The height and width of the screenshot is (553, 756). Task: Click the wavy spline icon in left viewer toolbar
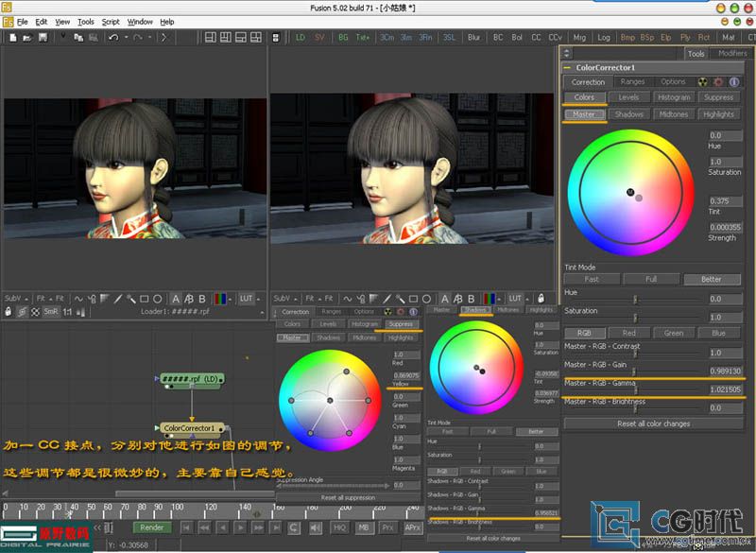tap(78, 299)
